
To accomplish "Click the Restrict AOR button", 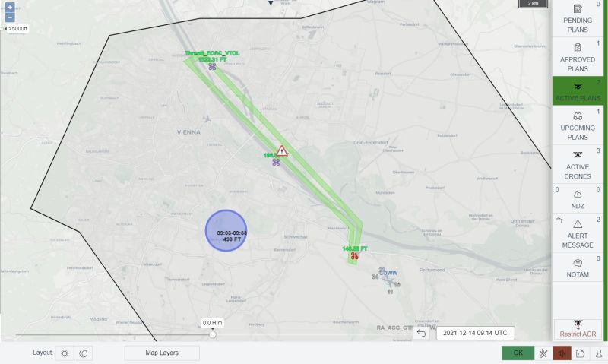I will click(x=578, y=329).
